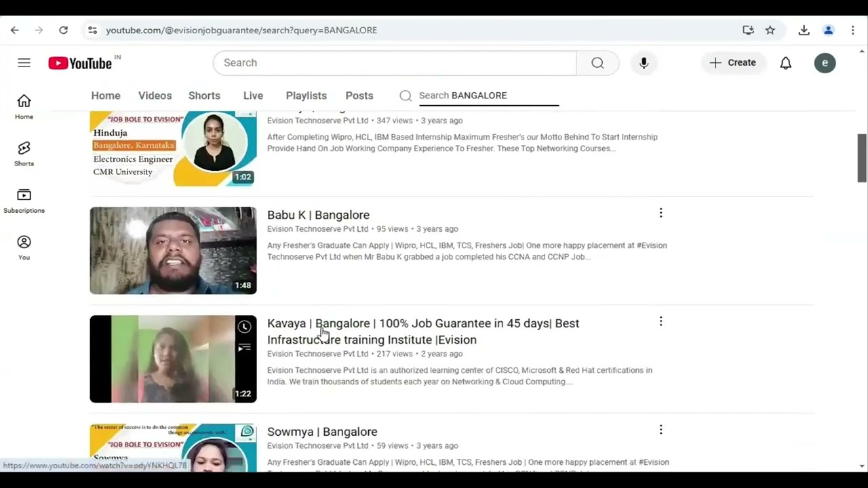Add Kavaya video to Watch later

click(244, 327)
